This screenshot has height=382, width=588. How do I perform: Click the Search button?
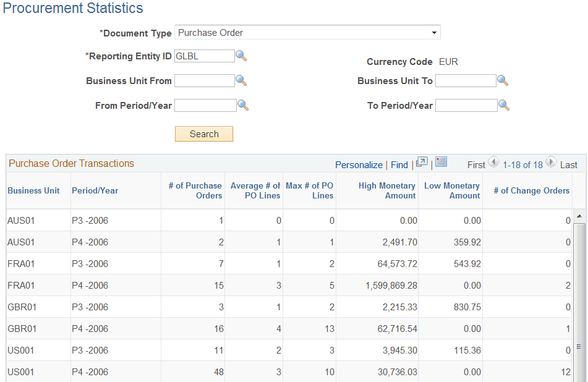[x=204, y=134]
